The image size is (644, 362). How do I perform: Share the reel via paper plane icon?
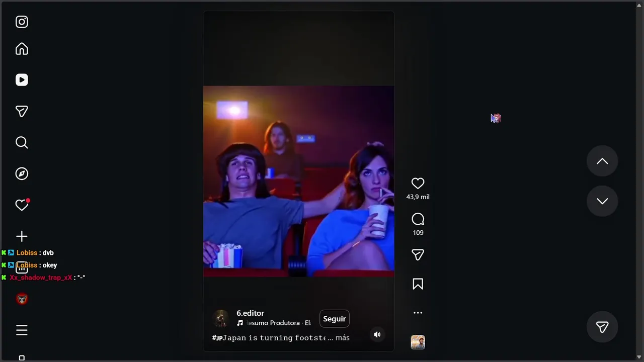(x=418, y=255)
